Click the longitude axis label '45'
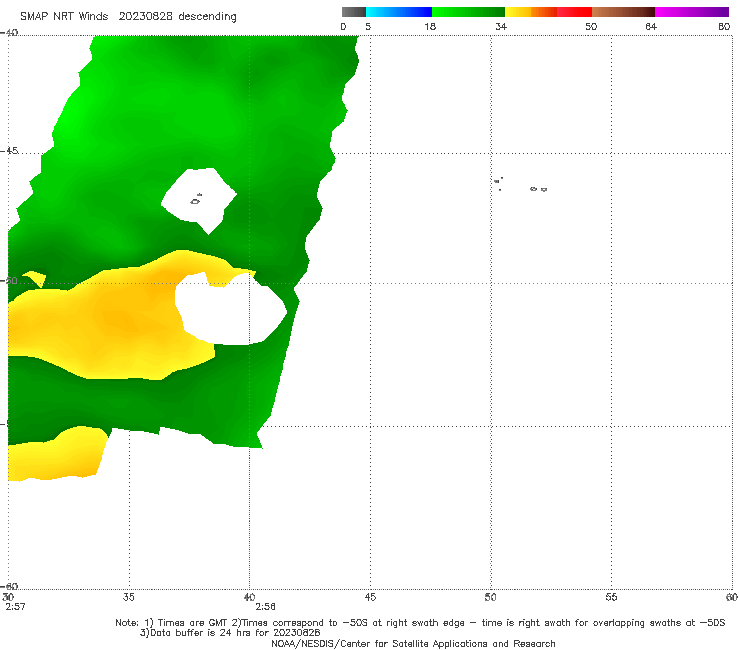The height and width of the screenshot is (650, 740). tap(370, 597)
